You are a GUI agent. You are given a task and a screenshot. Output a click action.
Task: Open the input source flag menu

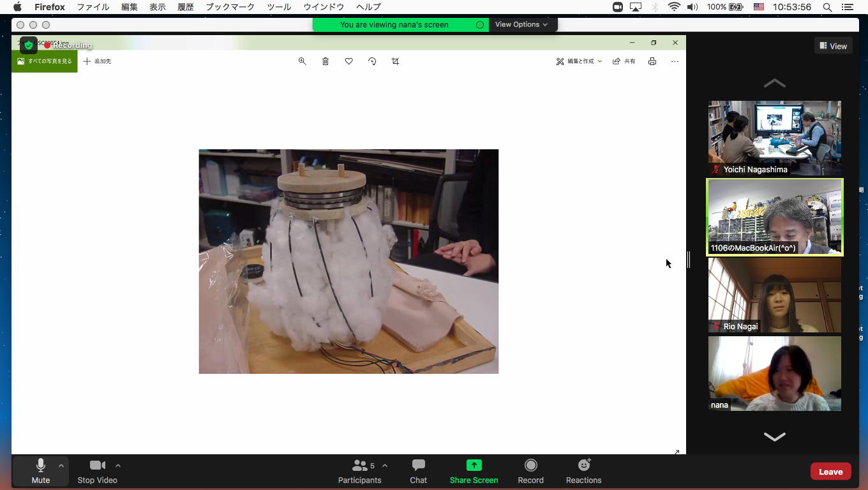[758, 7]
